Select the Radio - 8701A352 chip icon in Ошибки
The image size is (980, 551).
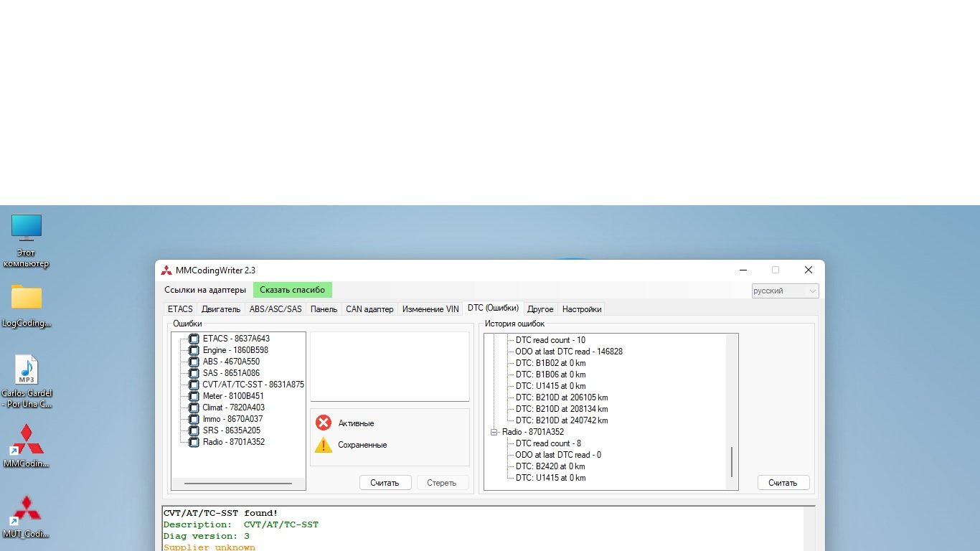(194, 442)
